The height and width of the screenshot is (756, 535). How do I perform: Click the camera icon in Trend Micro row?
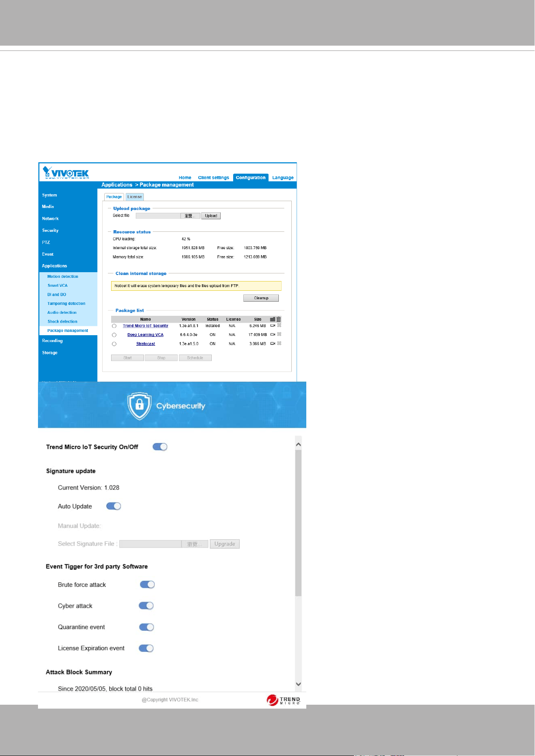(273, 325)
